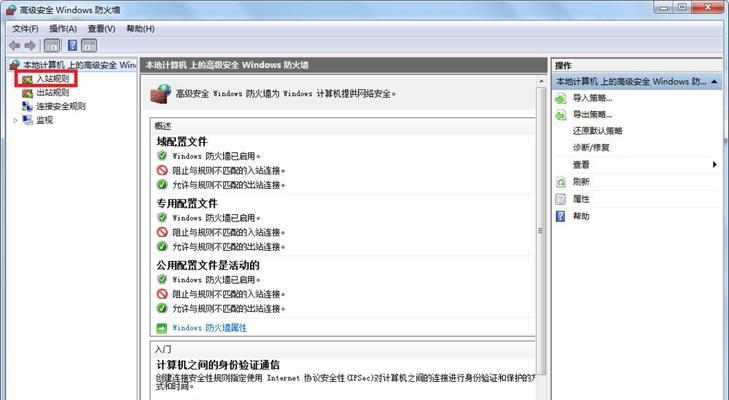Select the 监视 (Monitoring) node
729x400 pixels.
[44, 120]
